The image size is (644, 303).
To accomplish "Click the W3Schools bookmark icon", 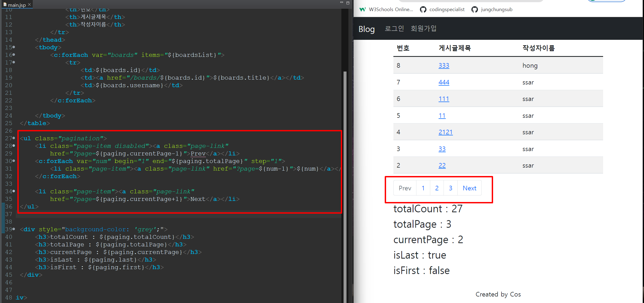I will click(x=363, y=9).
